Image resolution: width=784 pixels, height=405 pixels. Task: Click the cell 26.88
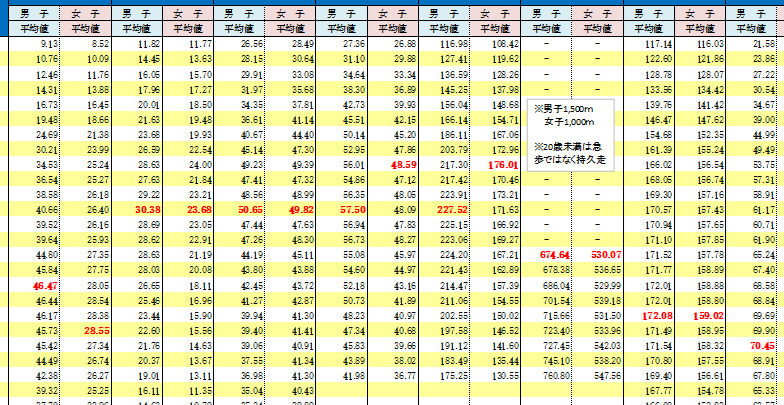coord(405,44)
